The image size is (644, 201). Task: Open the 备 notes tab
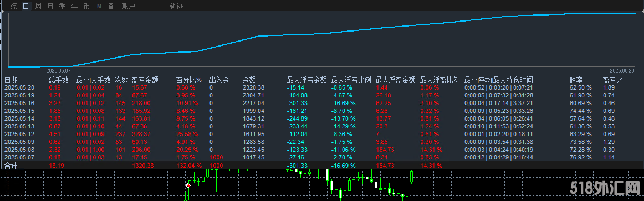point(111,6)
